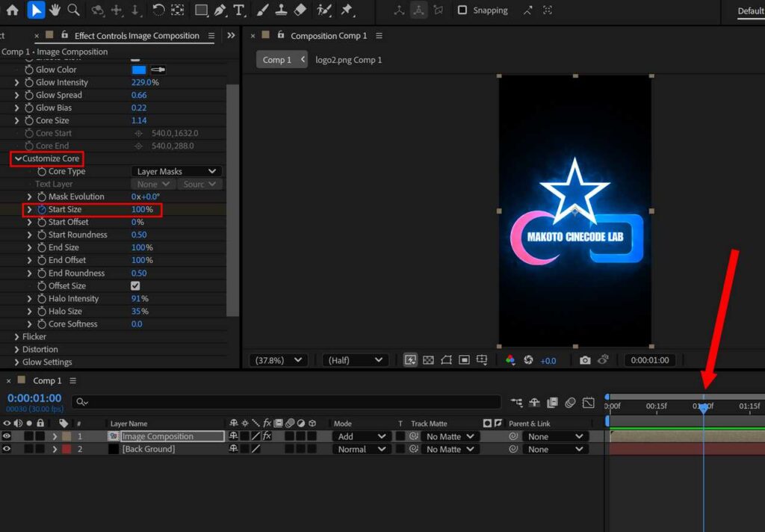Expand the Flicker group

17,337
